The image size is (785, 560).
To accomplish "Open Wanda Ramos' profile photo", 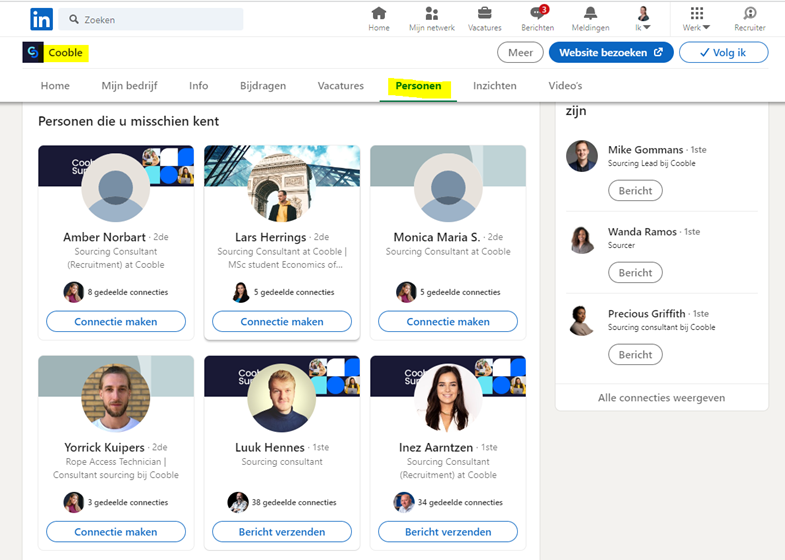I will tap(582, 238).
